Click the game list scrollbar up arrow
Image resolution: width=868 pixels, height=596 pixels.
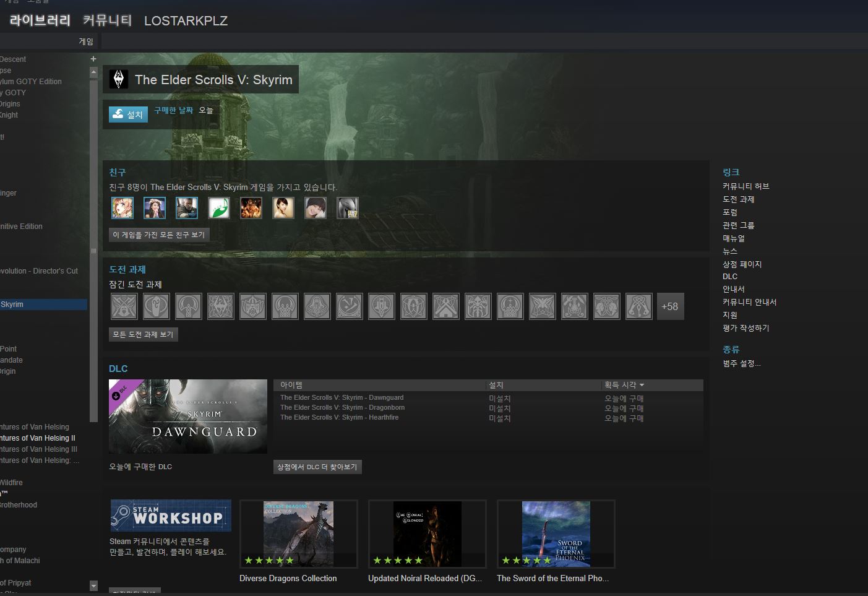[94, 72]
